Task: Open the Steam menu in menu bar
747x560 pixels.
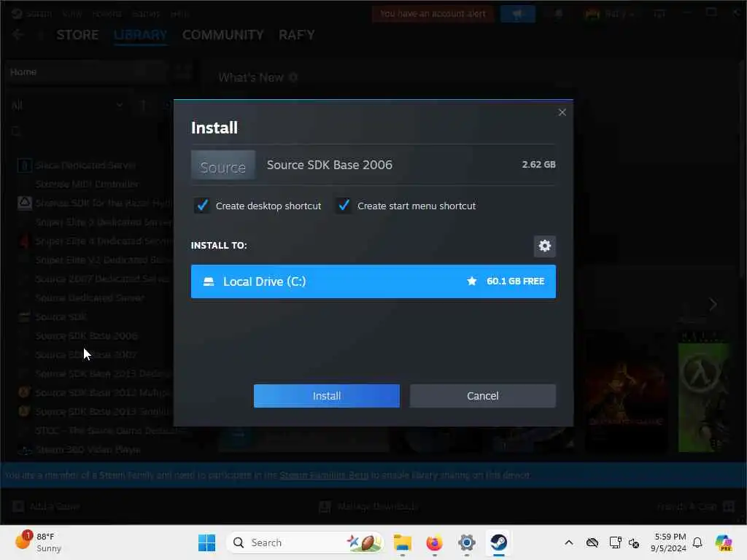Action: [39, 14]
